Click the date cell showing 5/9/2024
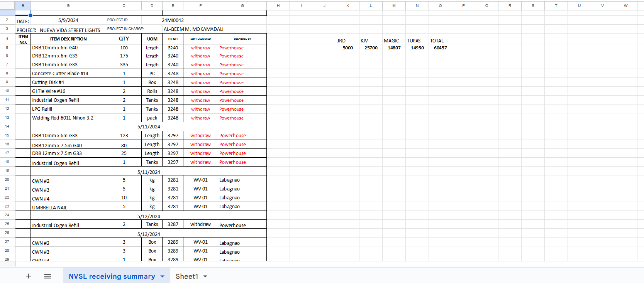Image resolution: width=644 pixels, height=283 pixels. point(68,20)
